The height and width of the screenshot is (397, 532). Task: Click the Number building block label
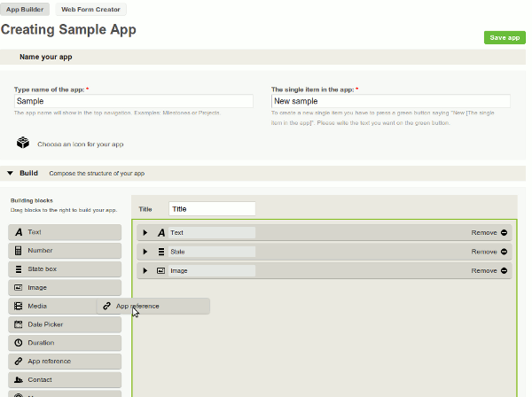tap(40, 251)
